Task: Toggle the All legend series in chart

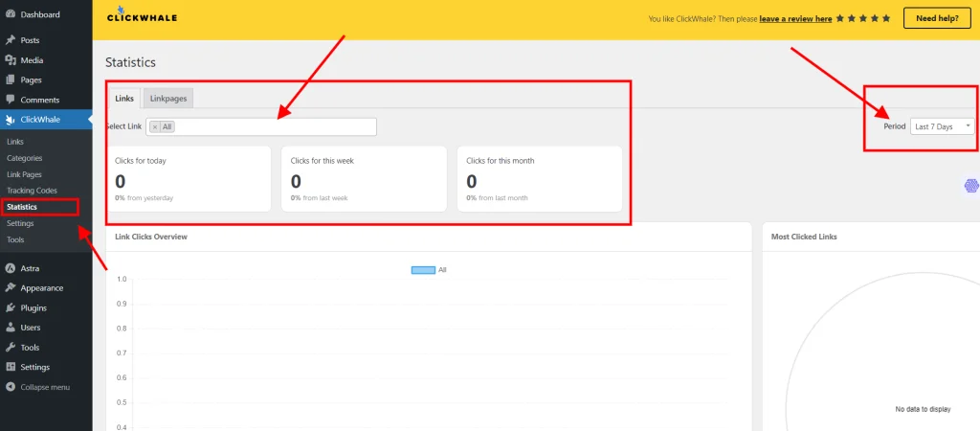Action: 423,270
